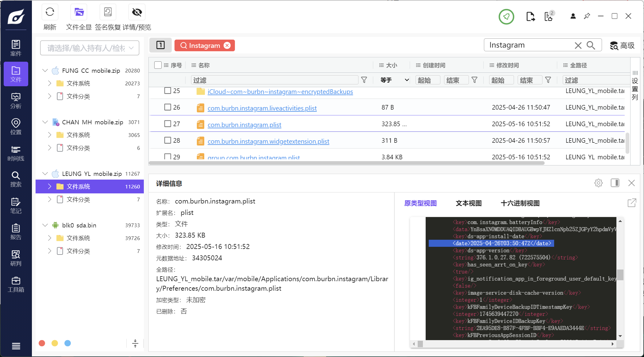Open preview in external window icon
Screen dimensions: 644x357
(632, 203)
